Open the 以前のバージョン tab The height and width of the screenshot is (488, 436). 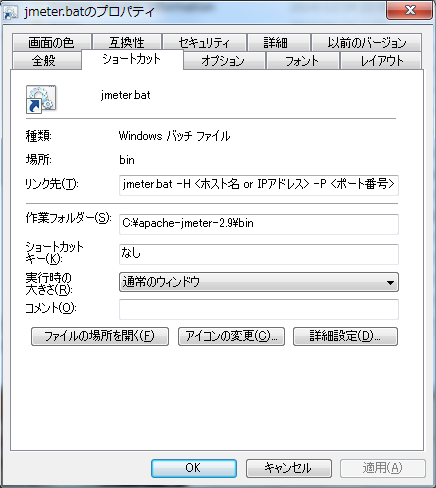click(367, 42)
